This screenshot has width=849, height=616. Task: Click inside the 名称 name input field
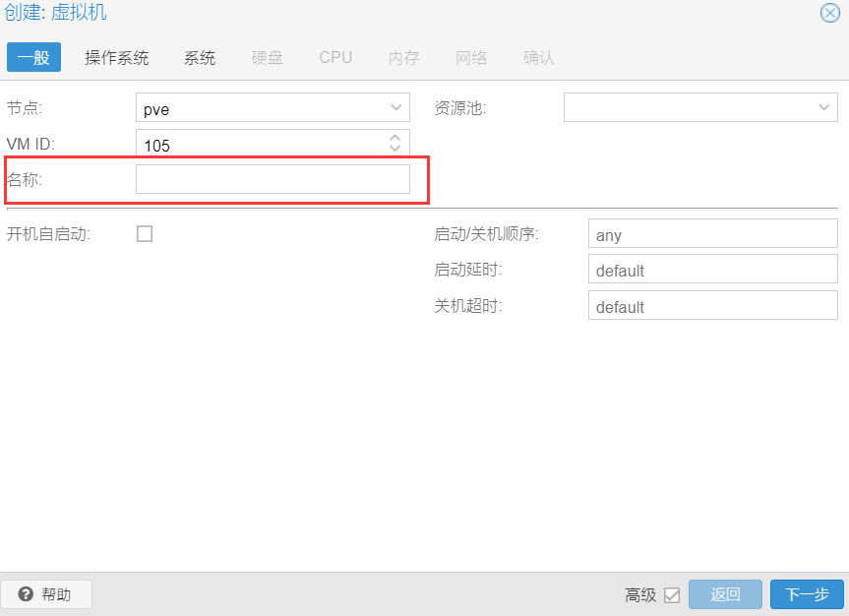[x=273, y=178]
